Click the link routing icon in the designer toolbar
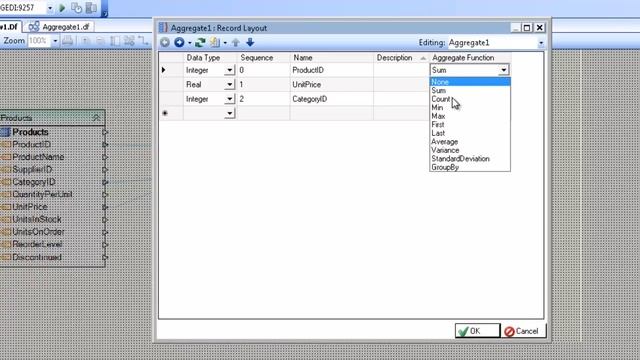 click(x=143, y=41)
